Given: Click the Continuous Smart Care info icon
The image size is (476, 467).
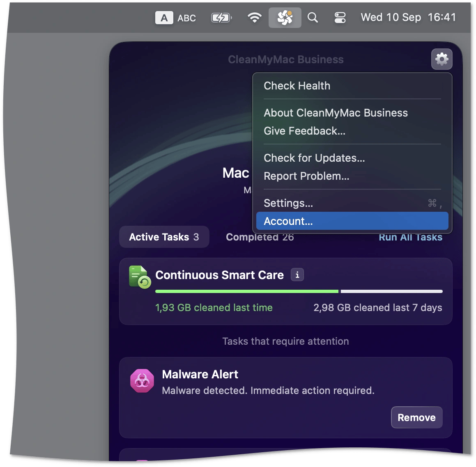Looking at the screenshot, I should pos(297,275).
